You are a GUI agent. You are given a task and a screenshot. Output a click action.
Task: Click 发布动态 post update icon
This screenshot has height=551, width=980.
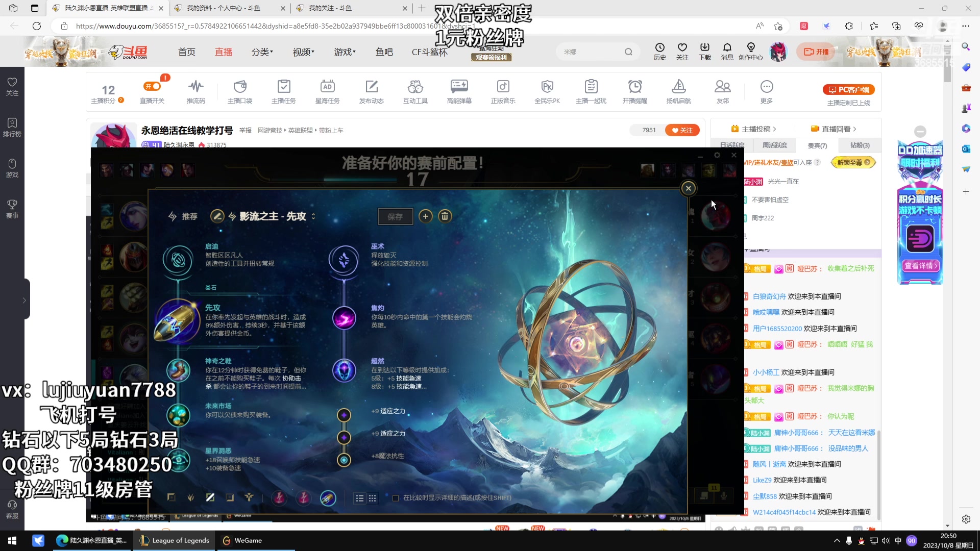372,92
